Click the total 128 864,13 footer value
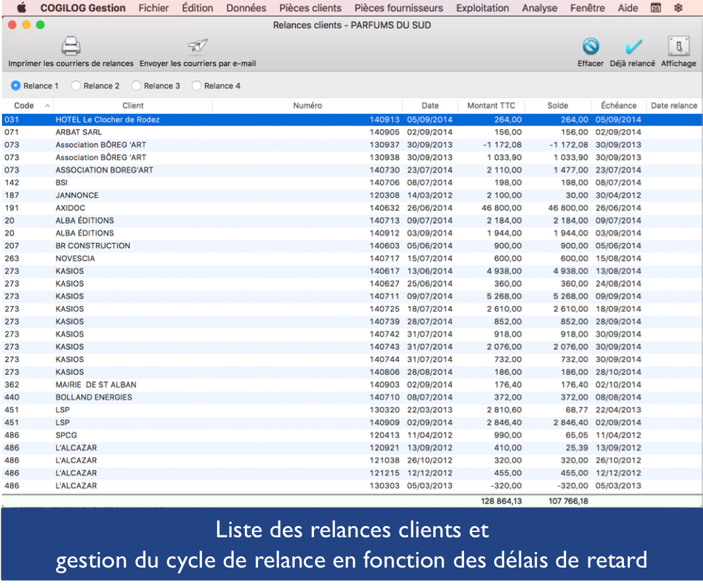The height and width of the screenshot is (588, 703). pos(501,501)
